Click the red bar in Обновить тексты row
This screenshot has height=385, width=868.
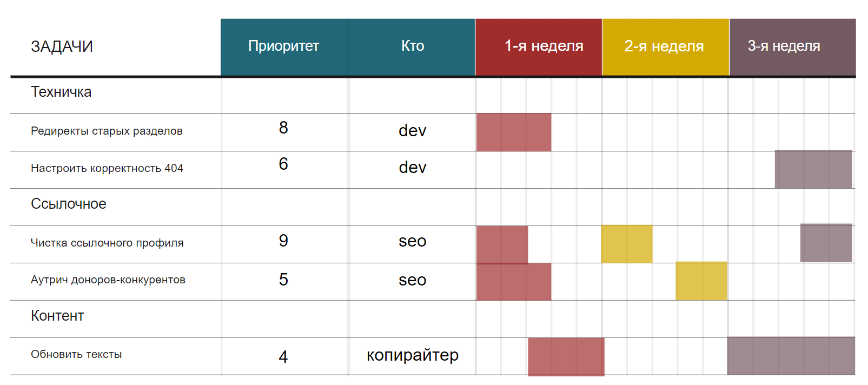coord(566,356)
